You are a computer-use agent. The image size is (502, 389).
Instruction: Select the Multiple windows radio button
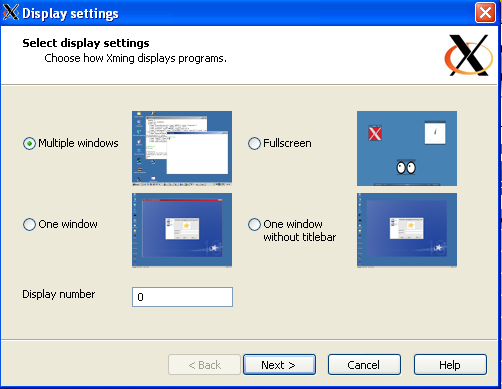29,144
